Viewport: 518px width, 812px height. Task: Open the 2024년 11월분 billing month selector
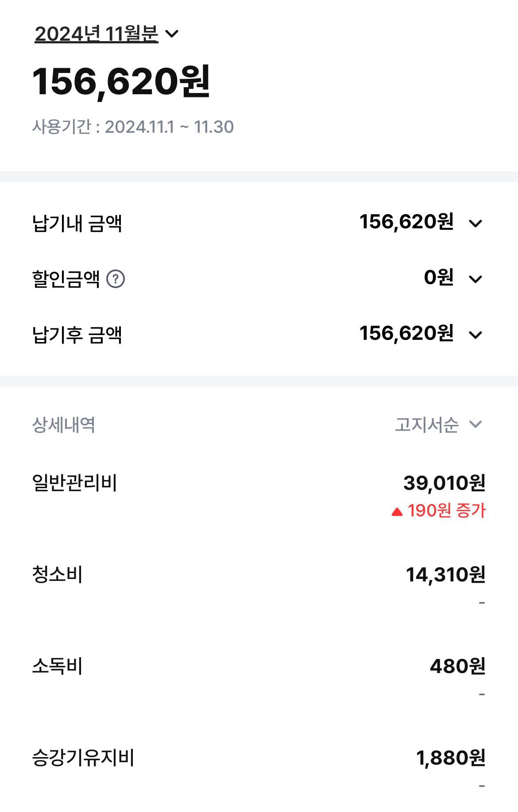(106, 34)
